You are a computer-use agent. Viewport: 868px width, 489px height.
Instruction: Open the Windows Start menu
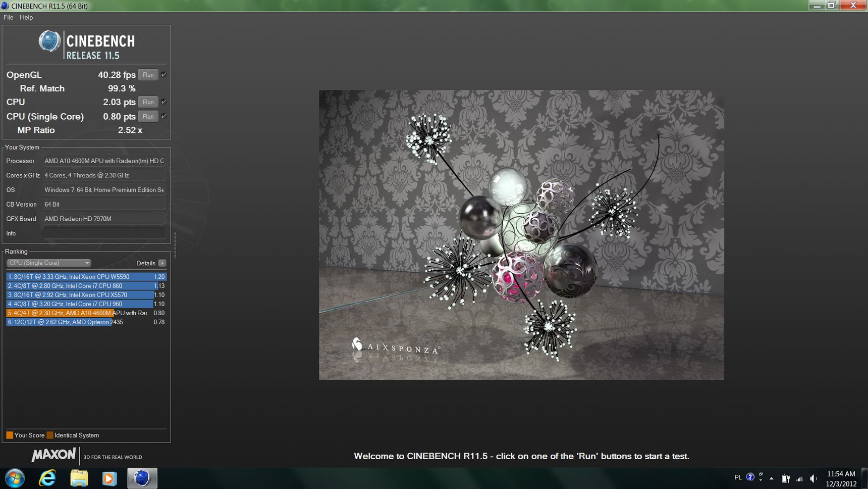click(15, 478)
